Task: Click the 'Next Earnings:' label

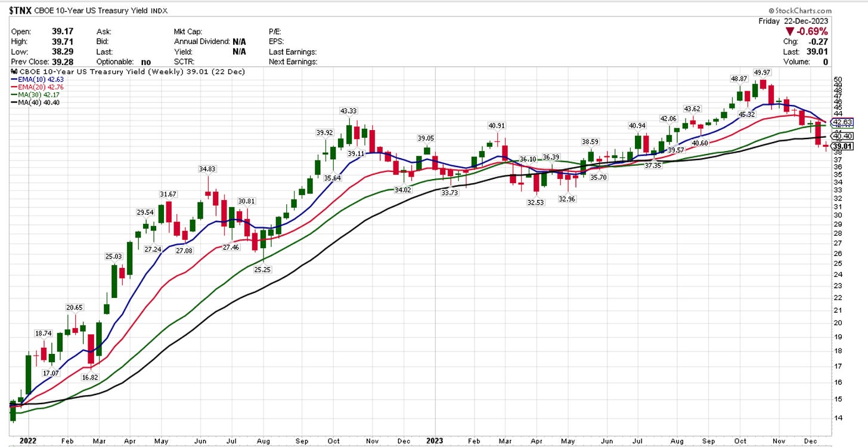Action: pos(293,61)
